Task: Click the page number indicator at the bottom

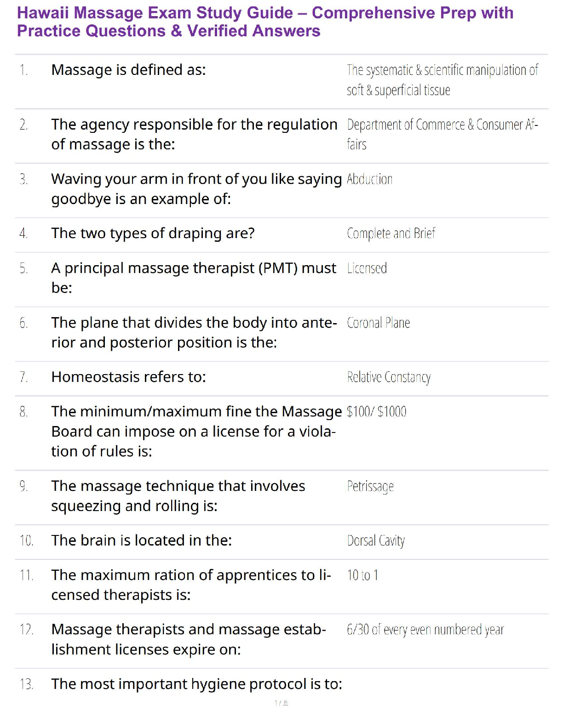Action: [x=281, y=703]
